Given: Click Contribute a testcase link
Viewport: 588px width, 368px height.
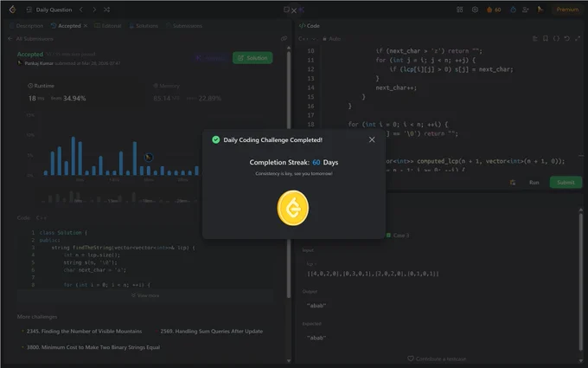Looking at the screenshot, I should point(437,359).
